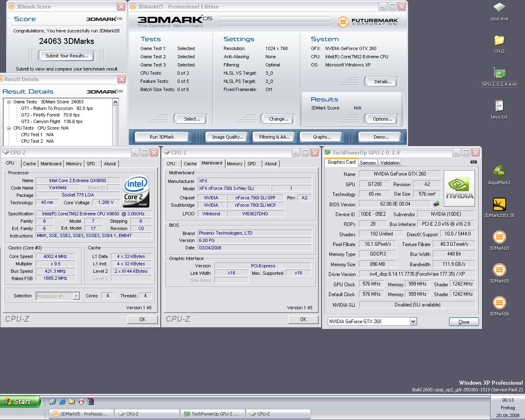This screenshot has height=420, width=525.
Task: Open the Memory tab in the left CPU-Z window
Action: [x=74, y=164]
